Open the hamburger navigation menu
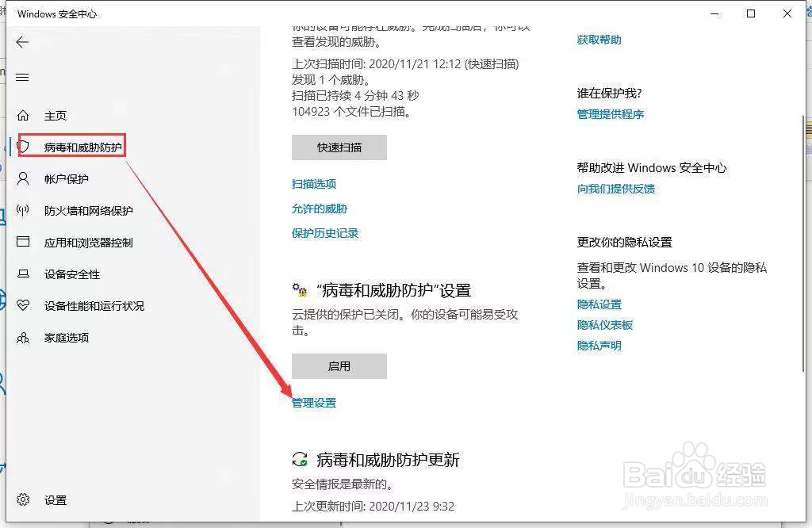 (x=22, y=78)
